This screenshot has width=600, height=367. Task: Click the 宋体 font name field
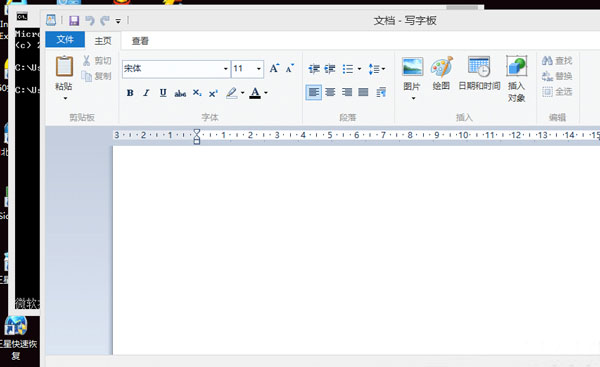[172, 69]
